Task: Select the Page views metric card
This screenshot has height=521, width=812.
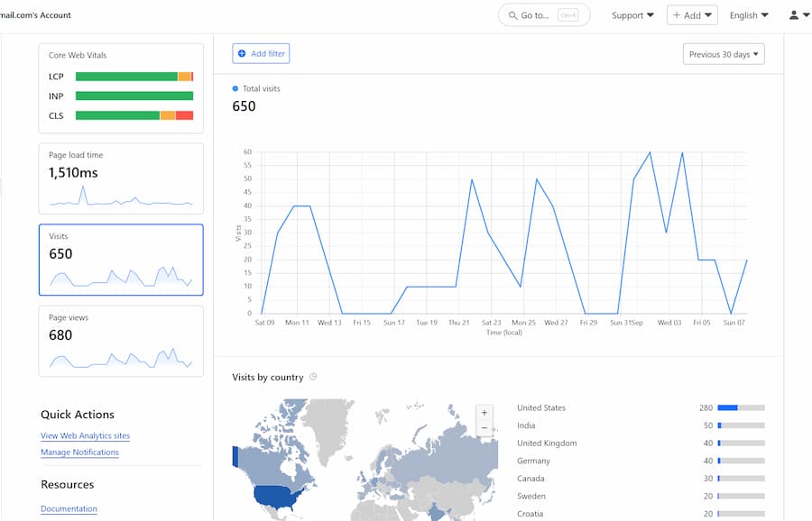Action: pyautogui.click(x=120, y=343)
